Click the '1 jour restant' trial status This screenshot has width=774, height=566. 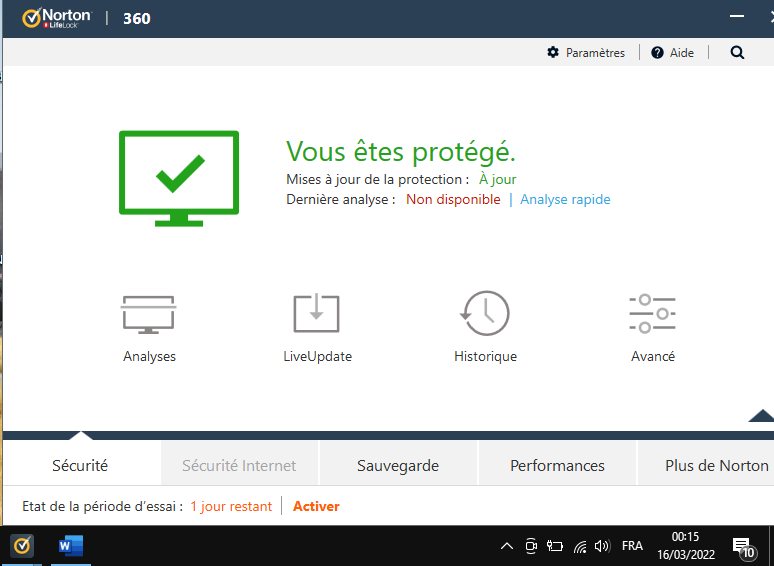coord(231,506)
